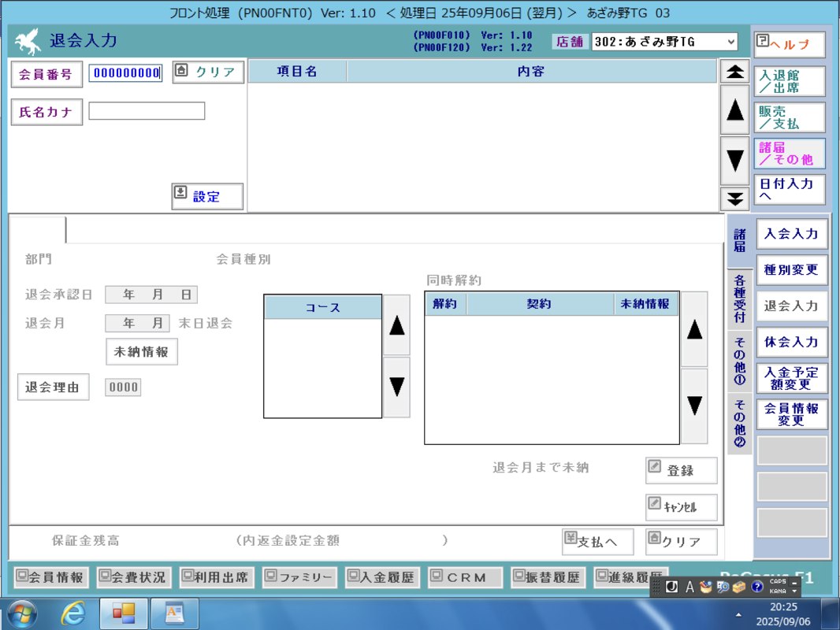Click the 休会入力 button

click(791, 343)
